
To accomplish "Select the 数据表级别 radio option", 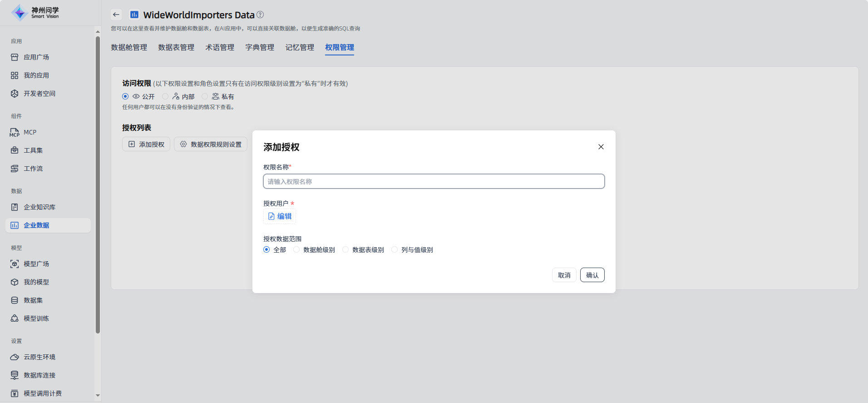I will click(345, 249).
